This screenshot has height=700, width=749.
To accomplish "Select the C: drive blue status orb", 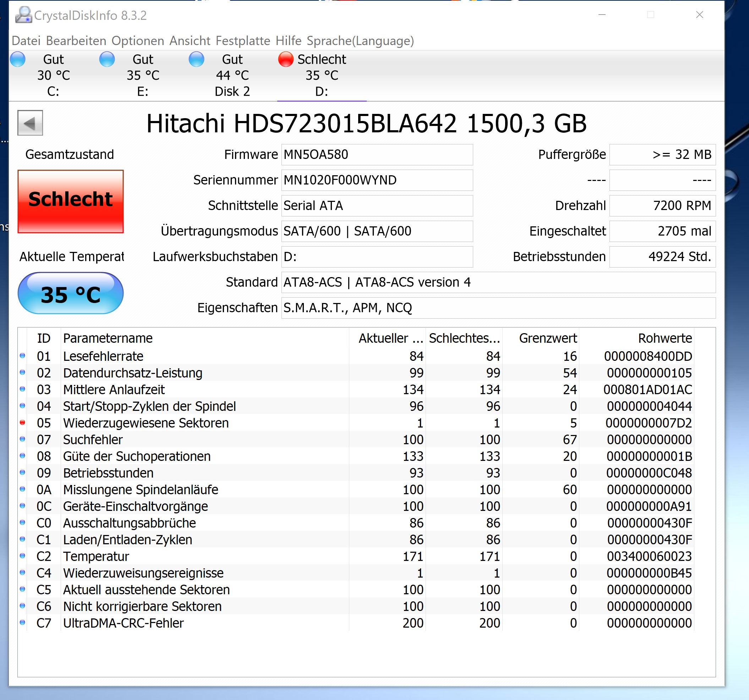I will 18,60.
